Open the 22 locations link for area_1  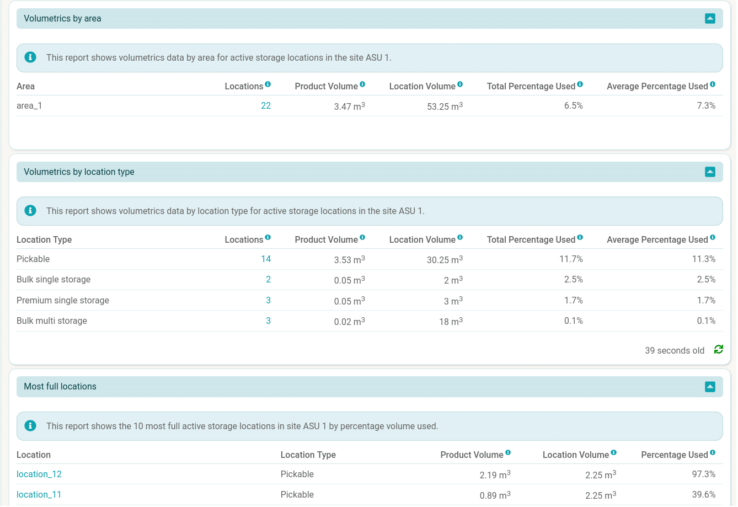266,106
